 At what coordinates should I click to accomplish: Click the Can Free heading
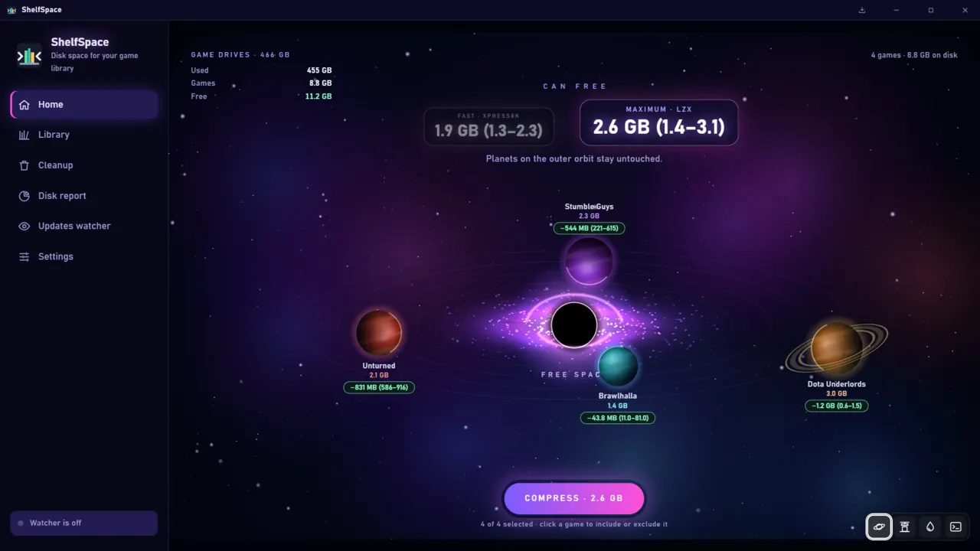click(575, 86)
